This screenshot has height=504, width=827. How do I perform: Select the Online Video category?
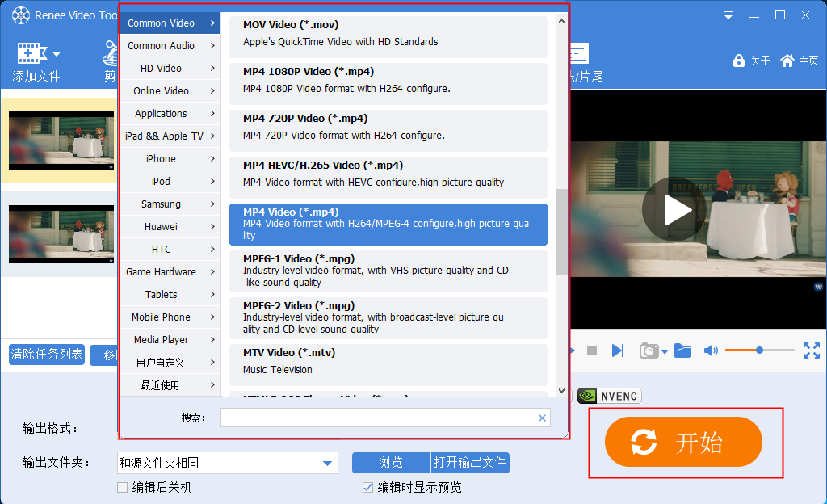[170, 91]
